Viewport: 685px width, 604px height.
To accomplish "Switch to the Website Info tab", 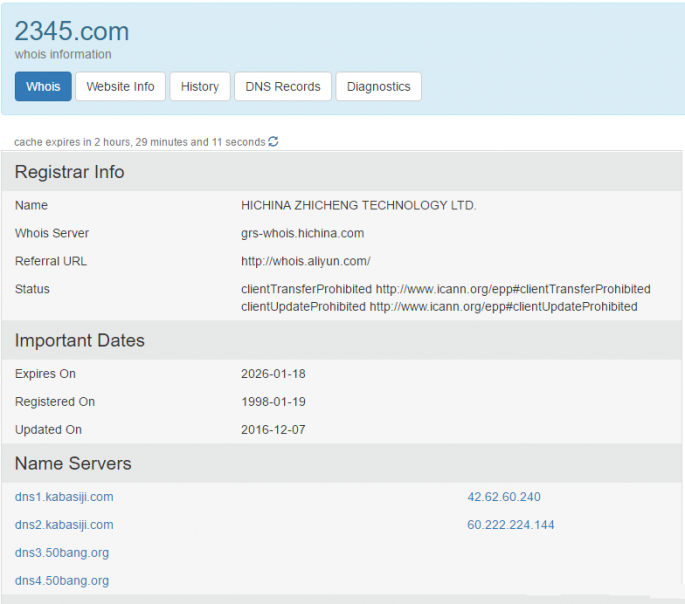I will coord(120,86).
